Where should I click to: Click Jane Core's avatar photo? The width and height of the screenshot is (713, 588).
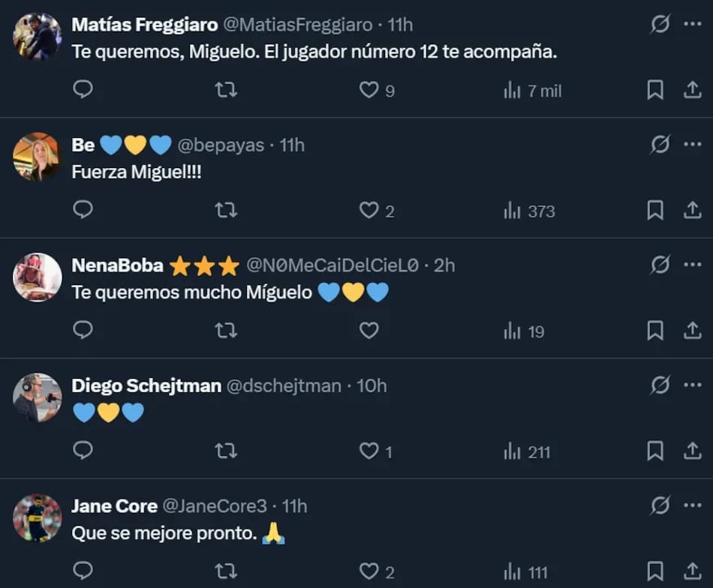38,517
